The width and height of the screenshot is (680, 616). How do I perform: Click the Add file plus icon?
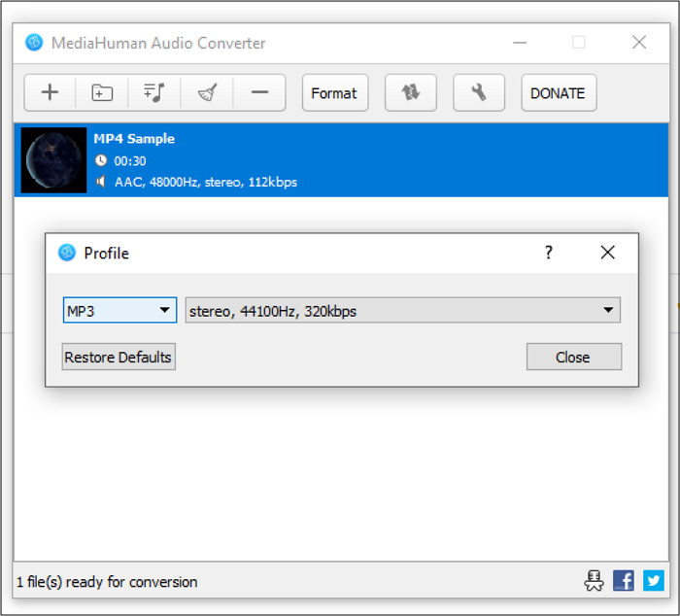coord(50,93)
